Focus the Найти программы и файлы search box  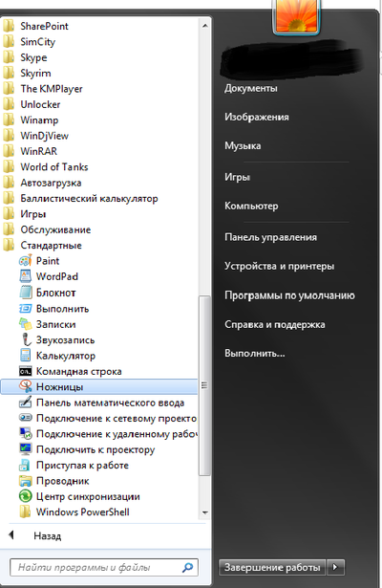[104, 567]
